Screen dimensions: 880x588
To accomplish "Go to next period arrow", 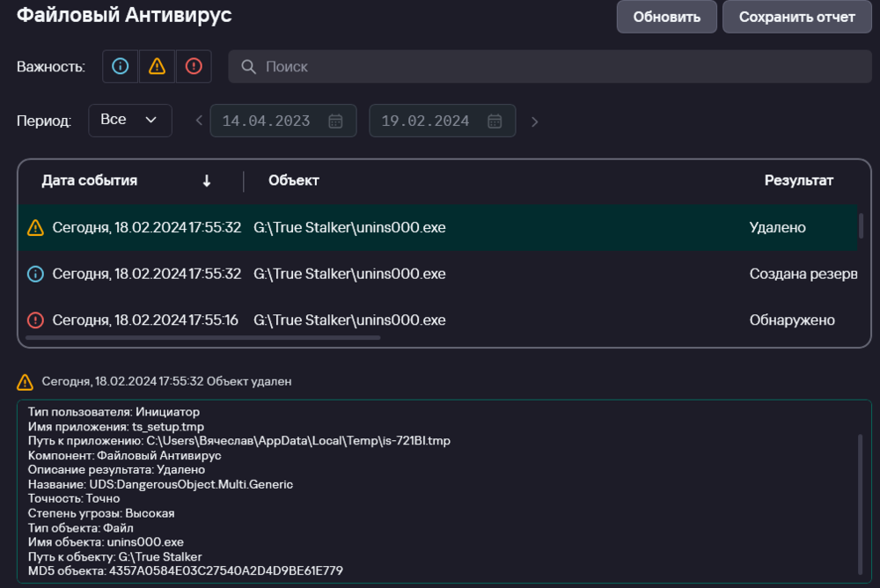I will (x=534, y=121).
